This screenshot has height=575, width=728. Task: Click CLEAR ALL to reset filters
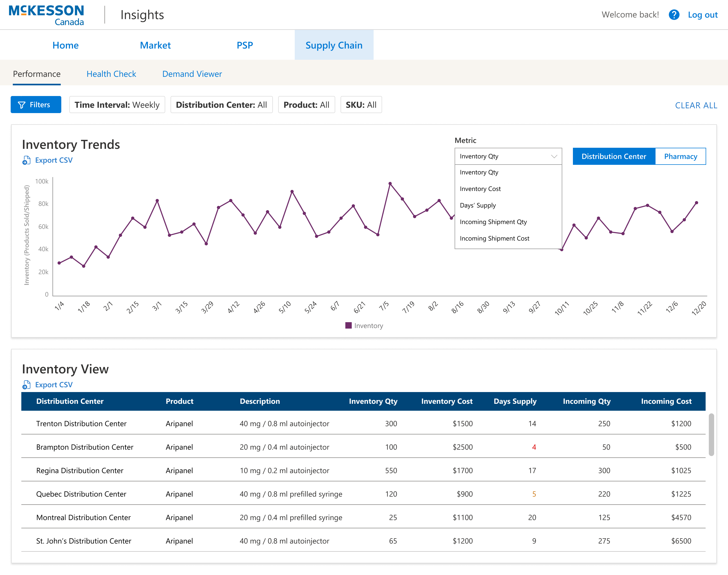(x=696, y=105)
